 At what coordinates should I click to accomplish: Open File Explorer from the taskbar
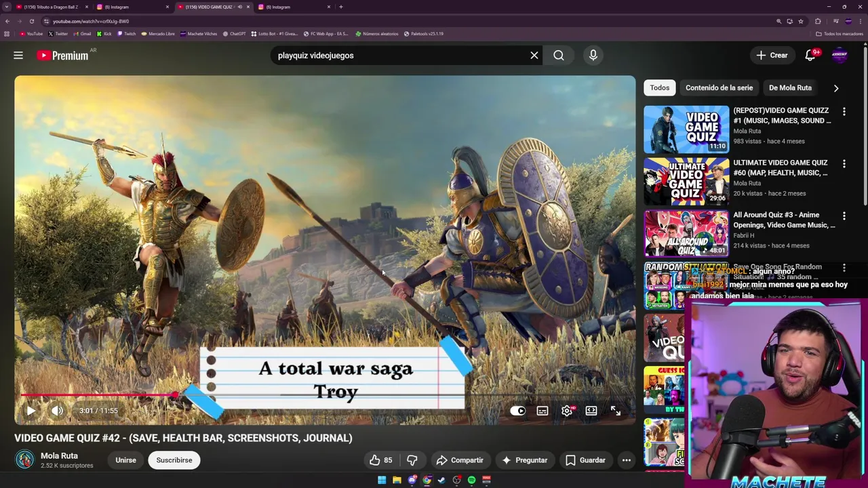pos(397,480)
